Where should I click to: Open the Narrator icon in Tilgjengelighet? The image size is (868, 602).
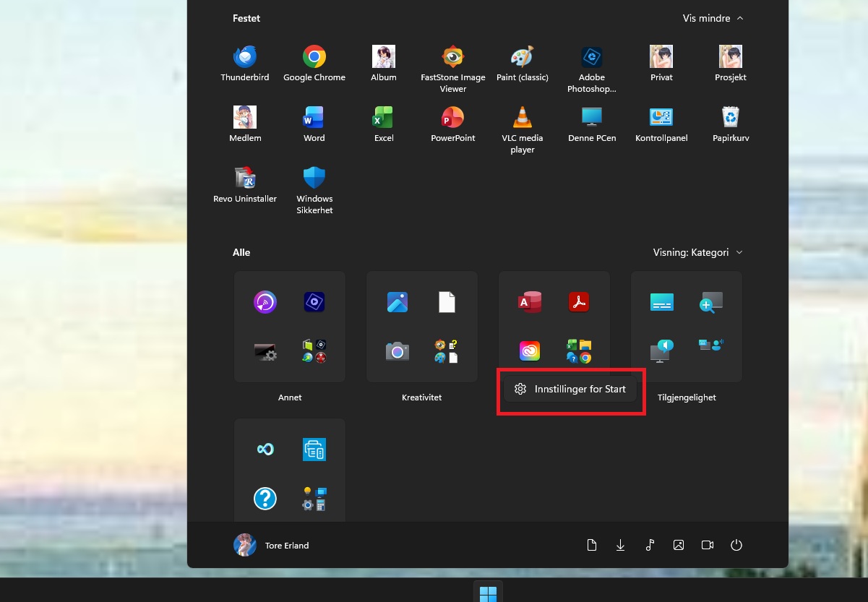(662, 351)
